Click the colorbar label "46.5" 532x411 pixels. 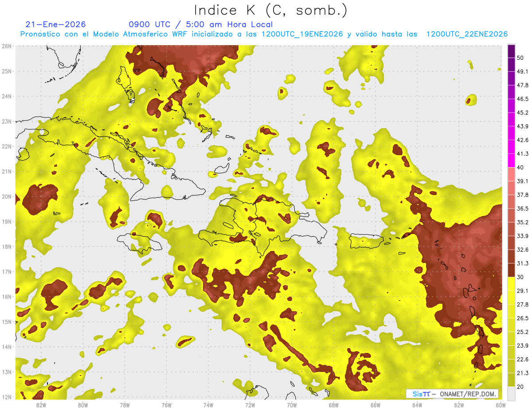point(522,99)
